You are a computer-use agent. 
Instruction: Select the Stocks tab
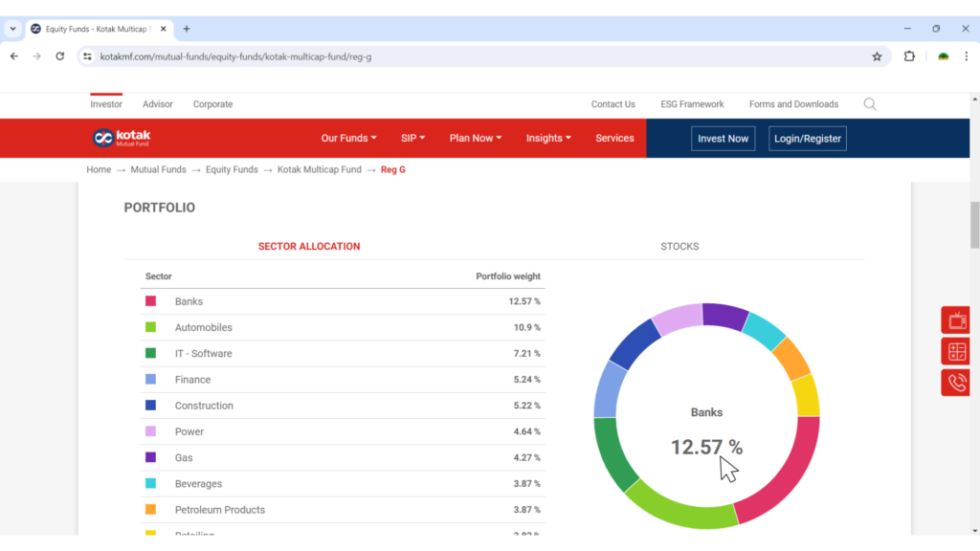point(679,246)
